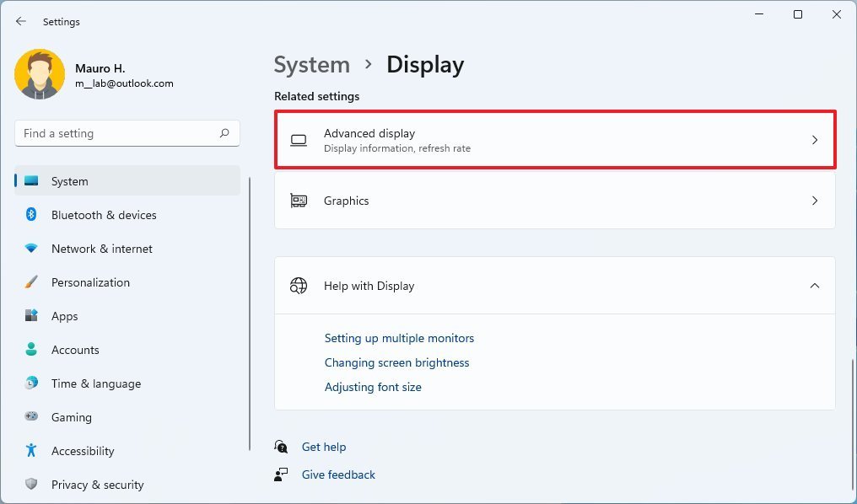Select Accounts in the sidebar
Image resolution: width=857 pixels, height=504 pixels.
click(75, 350)
